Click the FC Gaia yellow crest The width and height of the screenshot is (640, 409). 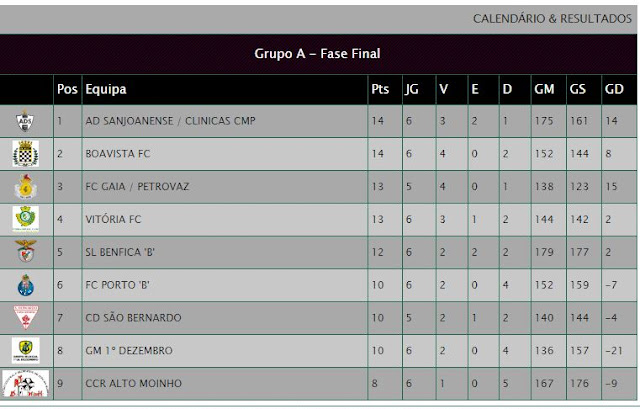[x=26, y=187]
